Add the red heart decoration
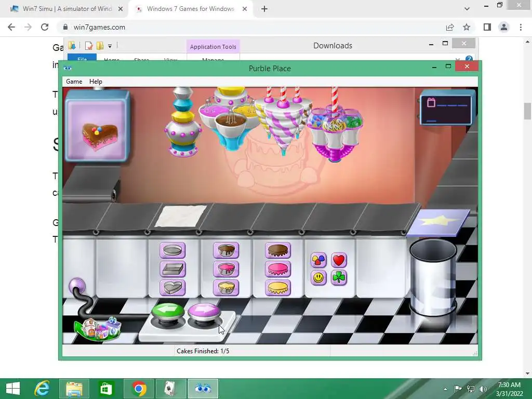 tap(339, 260)
